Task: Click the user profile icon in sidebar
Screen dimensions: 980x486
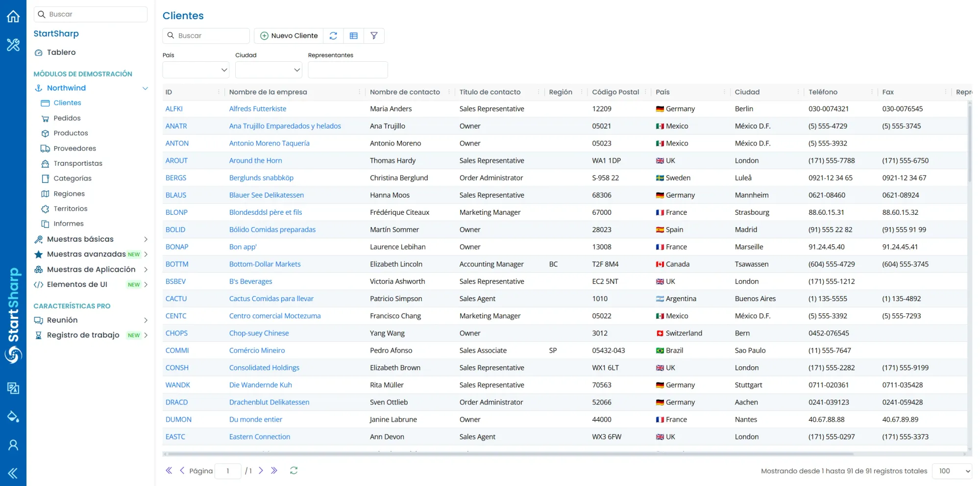Action: pyautogui.click(x=13, y=445)
